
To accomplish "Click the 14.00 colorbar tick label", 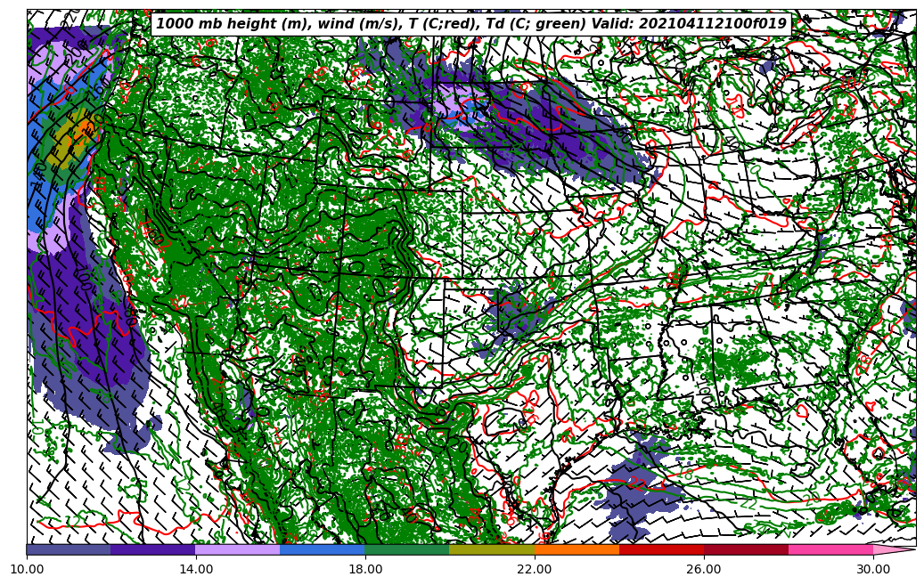I will click(x=196, y=570).
